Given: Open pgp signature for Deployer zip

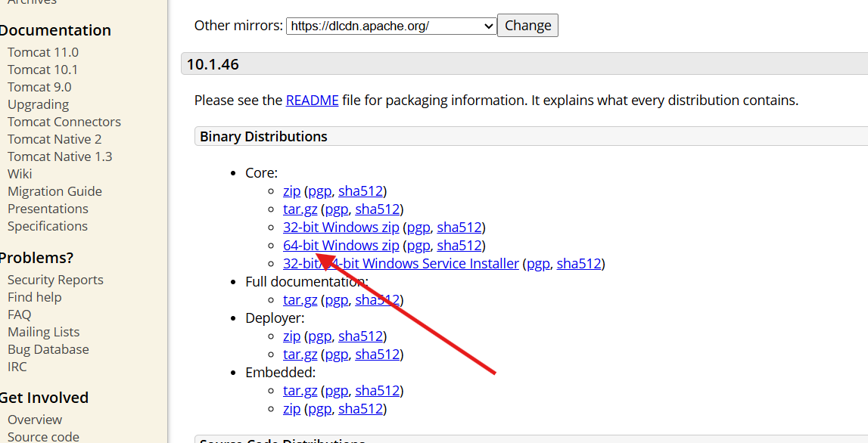Looking at the screenshot, I should (320, 336).
